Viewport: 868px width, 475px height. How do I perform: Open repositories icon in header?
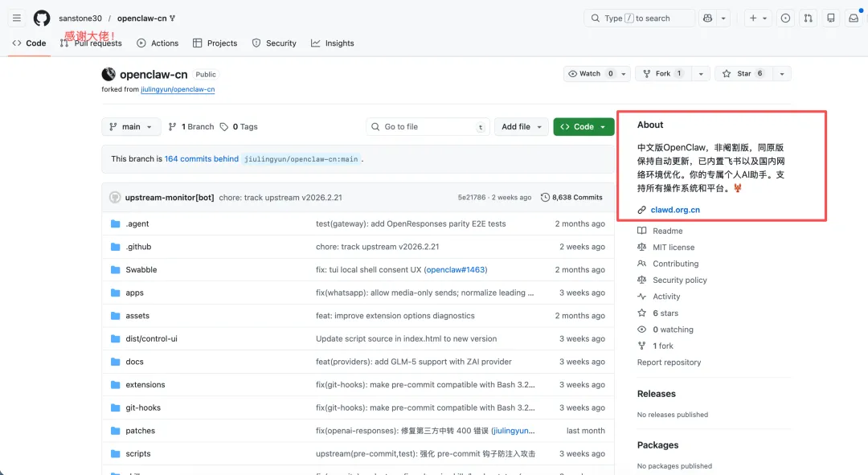point(831,18)
